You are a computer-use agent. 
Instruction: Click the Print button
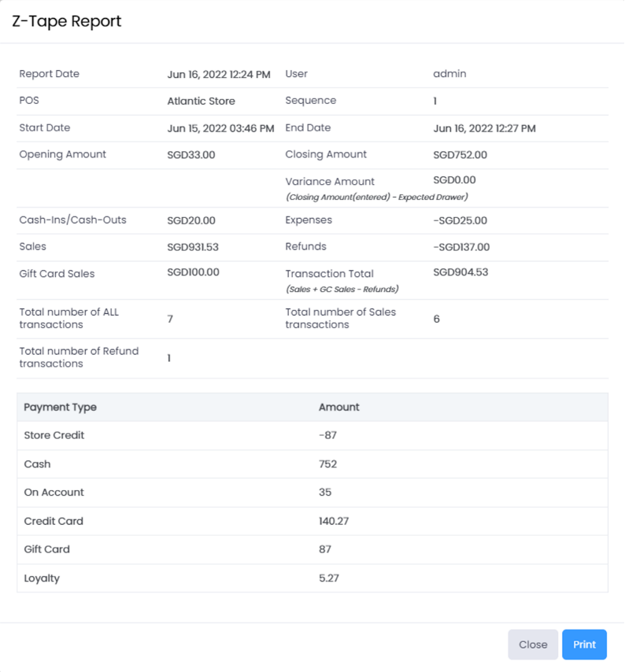tap(584, 644)
